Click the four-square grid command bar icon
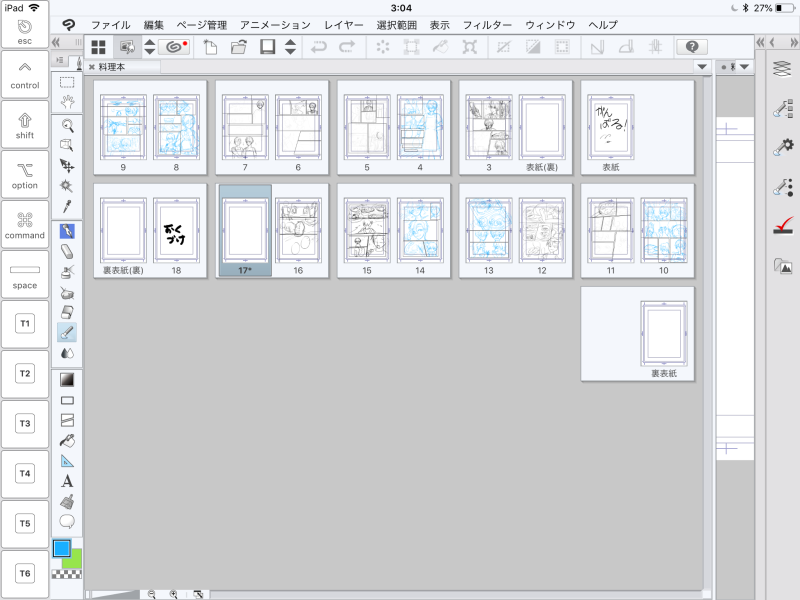The height and width of the screenshot is (600, 800). tap(98, 47)
